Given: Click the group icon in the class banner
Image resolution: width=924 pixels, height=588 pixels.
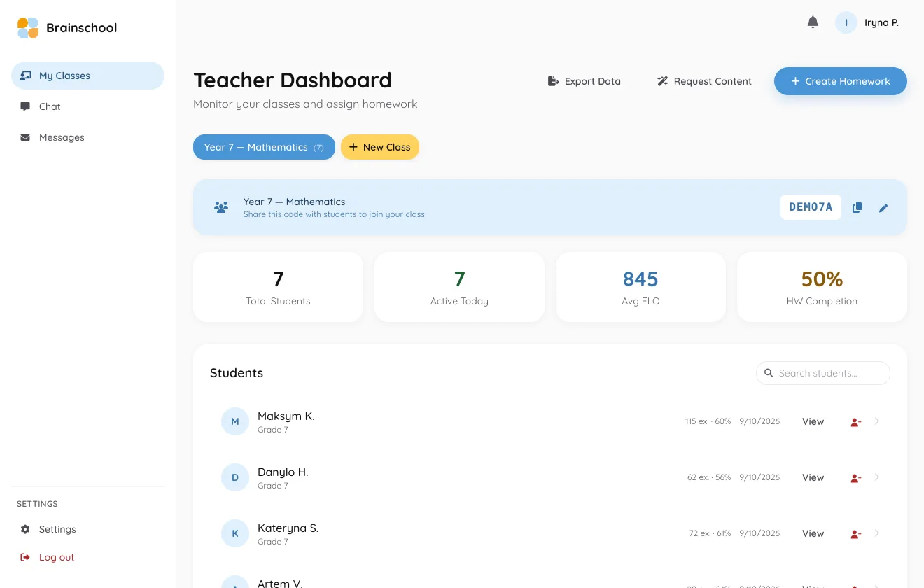Looking at the screenshot, I should click(221, 207).
